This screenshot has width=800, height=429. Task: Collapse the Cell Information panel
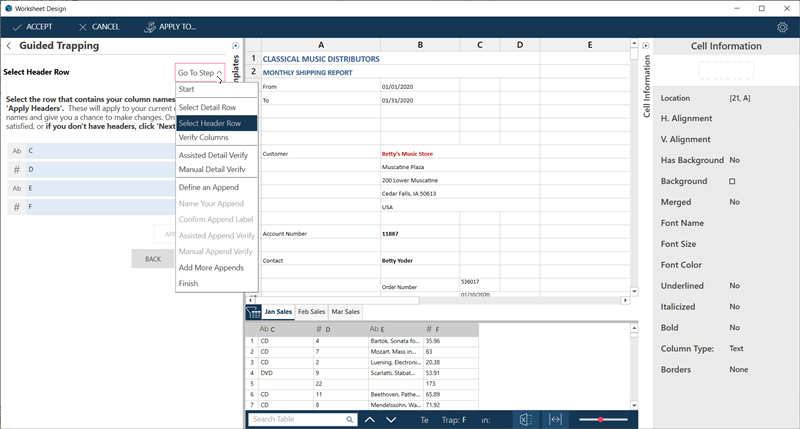[646, 46]
